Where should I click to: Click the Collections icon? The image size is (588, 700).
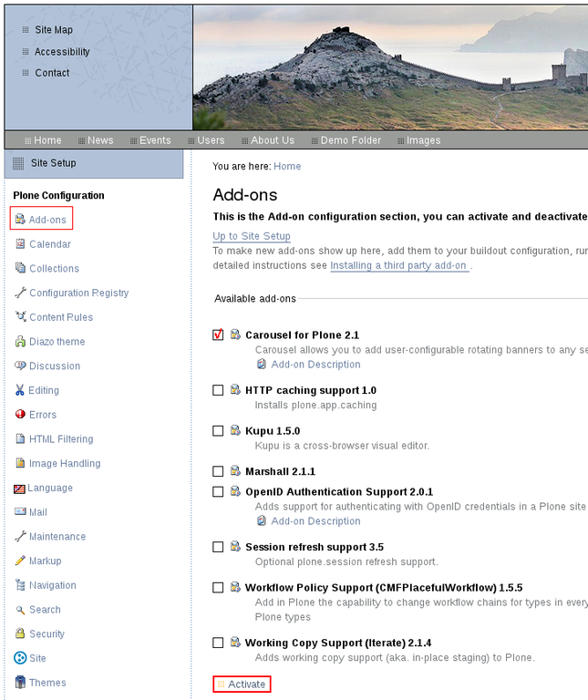(x=20, y=268)
